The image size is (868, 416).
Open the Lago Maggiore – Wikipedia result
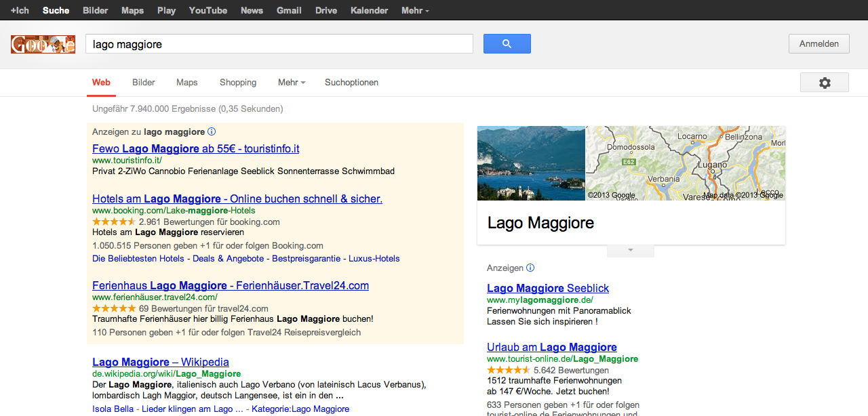coord(161,362)
